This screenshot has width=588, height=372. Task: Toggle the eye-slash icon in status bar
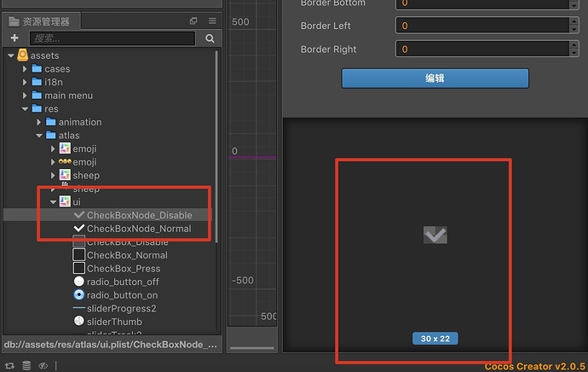click(x=43, y=366)
